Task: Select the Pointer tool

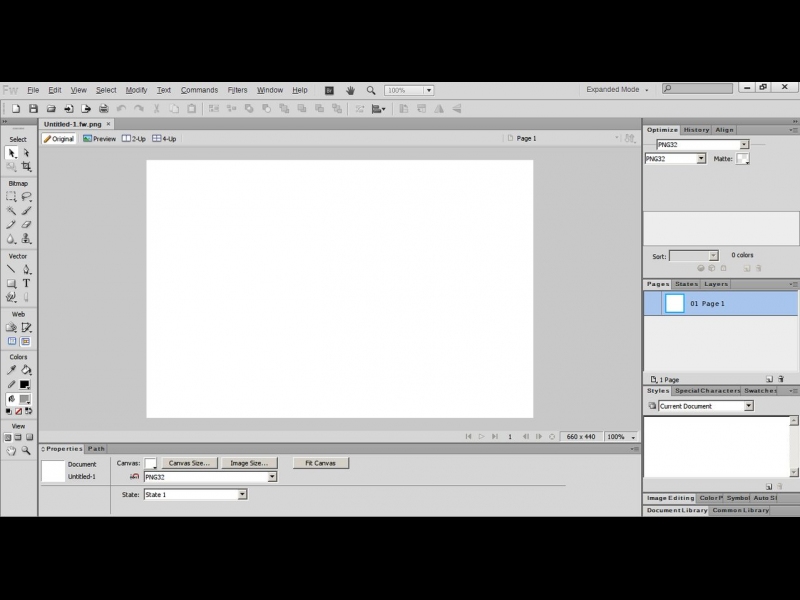Action: click(11, 153)
